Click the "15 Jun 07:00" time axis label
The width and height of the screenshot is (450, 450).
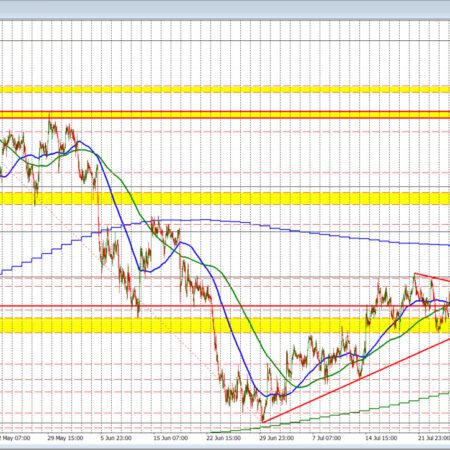(x=170, y=438)
